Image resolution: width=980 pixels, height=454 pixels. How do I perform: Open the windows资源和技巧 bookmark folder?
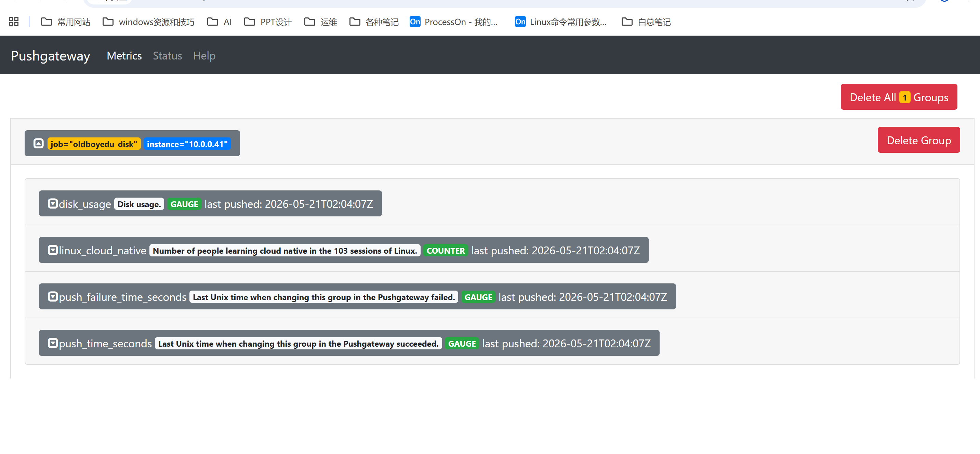point(149,22)
